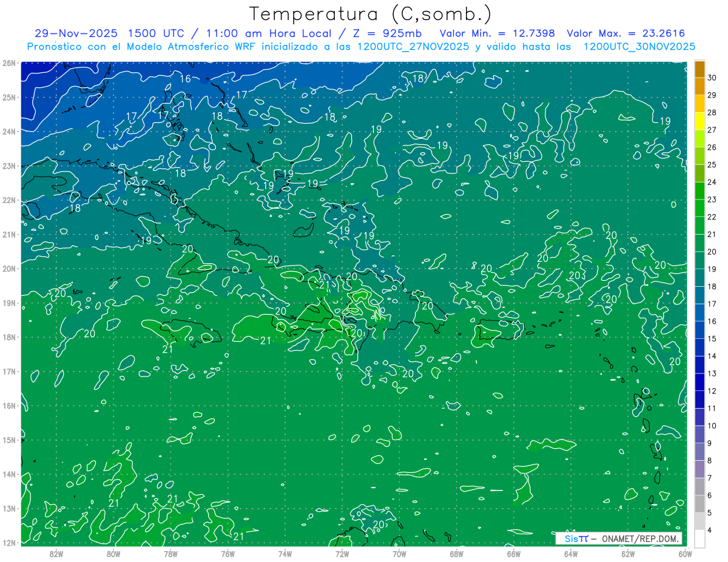Screen dimensions: 728x562
Task: Pick the bright green band between 22 and 23
Action: tap(699, 208)
